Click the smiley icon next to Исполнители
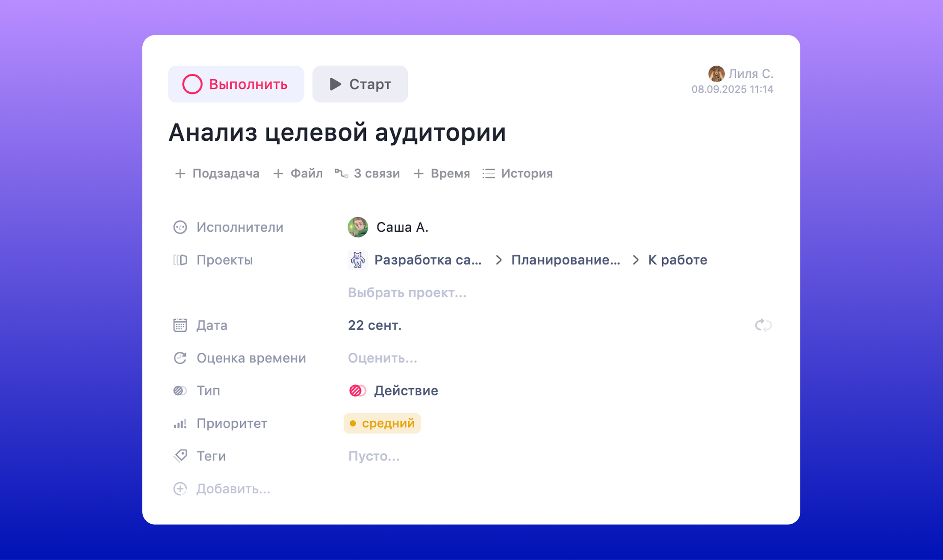Screen dimensions: 943x560 (180, 227)
